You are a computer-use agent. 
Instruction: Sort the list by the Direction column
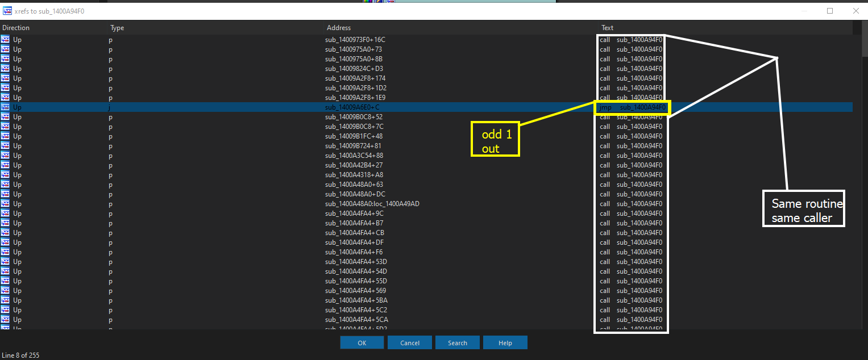click(16, 28)
